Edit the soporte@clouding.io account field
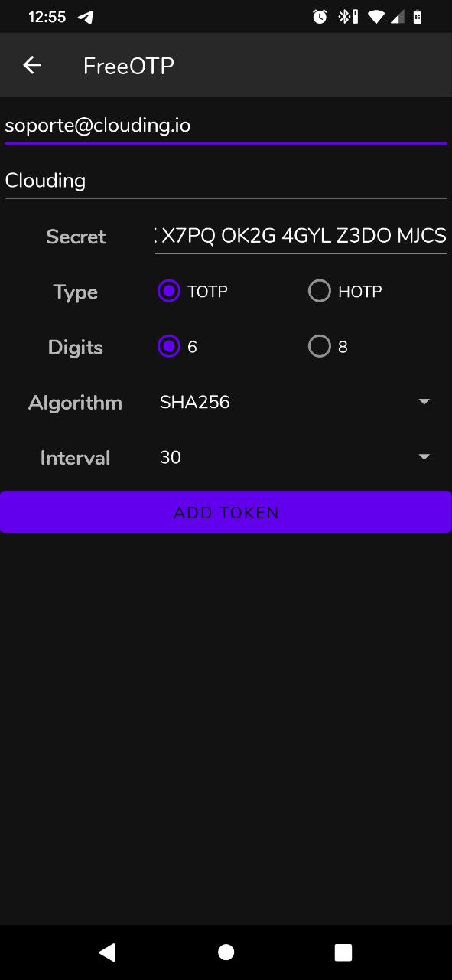The image size is (452, 980). 226,126
